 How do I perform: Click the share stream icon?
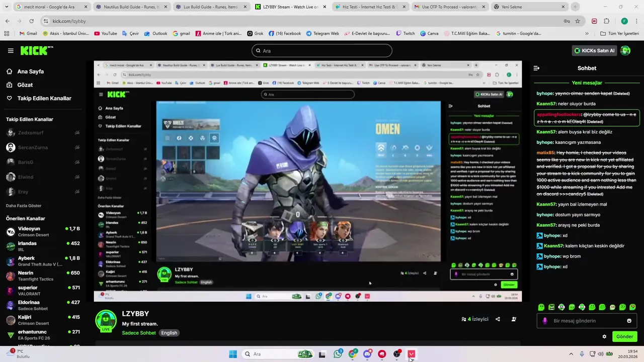coord(498,319)
